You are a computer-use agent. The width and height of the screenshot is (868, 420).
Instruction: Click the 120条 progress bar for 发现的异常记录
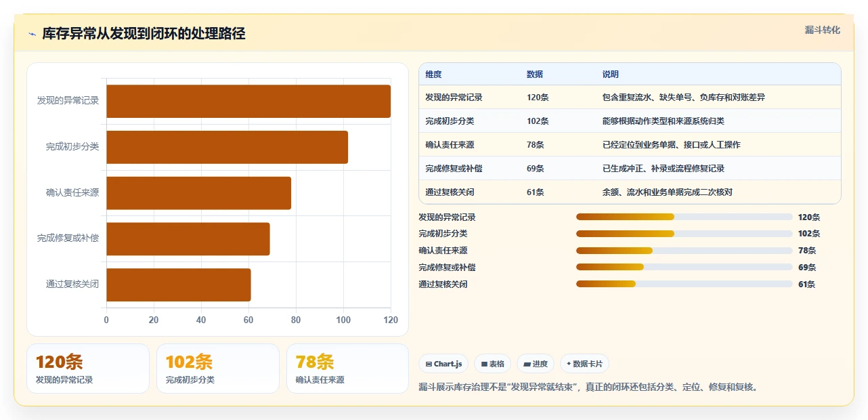[684, 217]
